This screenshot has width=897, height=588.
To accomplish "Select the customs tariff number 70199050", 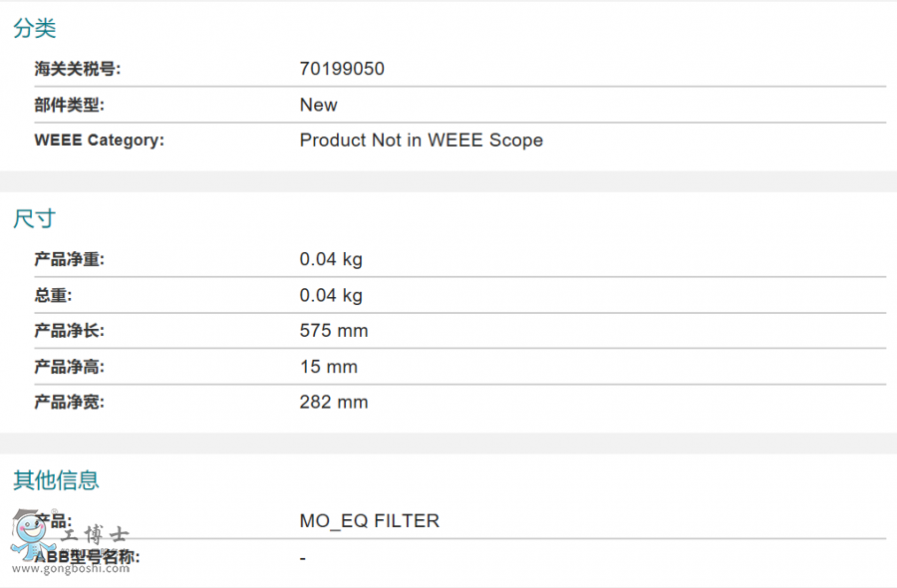I will click(x=342, y=69).
